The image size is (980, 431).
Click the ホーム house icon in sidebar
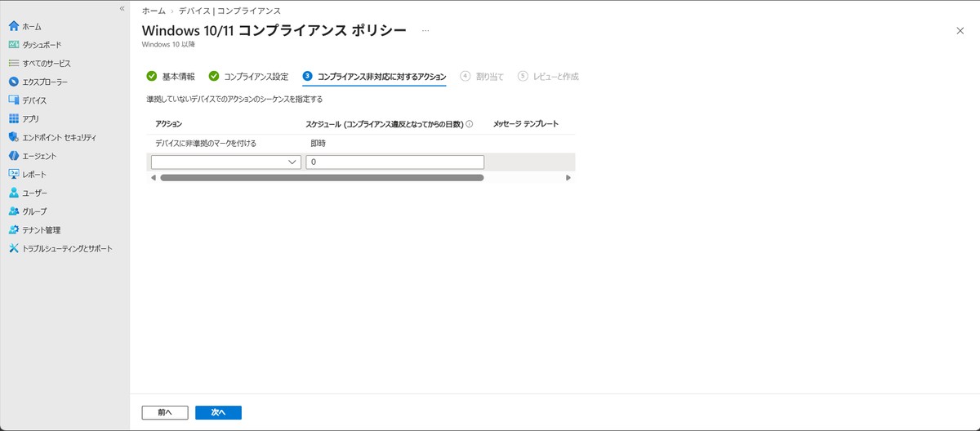14,26
